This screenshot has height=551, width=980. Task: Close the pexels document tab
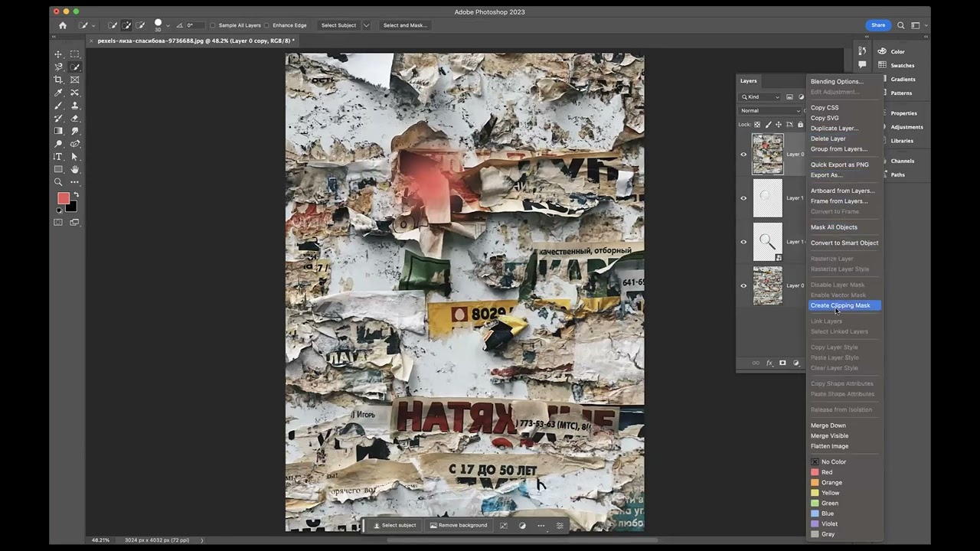pos(91,41)
